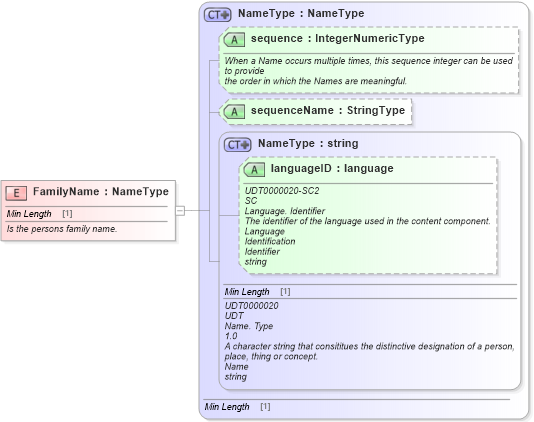Select the sequenceName : StringType label
This screenshot has height=422, width=534.
(x=328, y=110)
